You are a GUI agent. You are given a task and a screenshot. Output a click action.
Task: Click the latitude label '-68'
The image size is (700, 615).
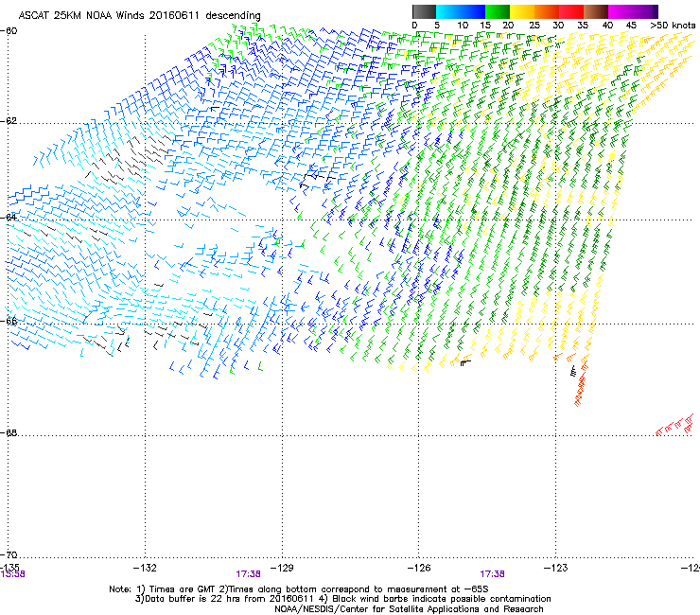pos(9,432)
